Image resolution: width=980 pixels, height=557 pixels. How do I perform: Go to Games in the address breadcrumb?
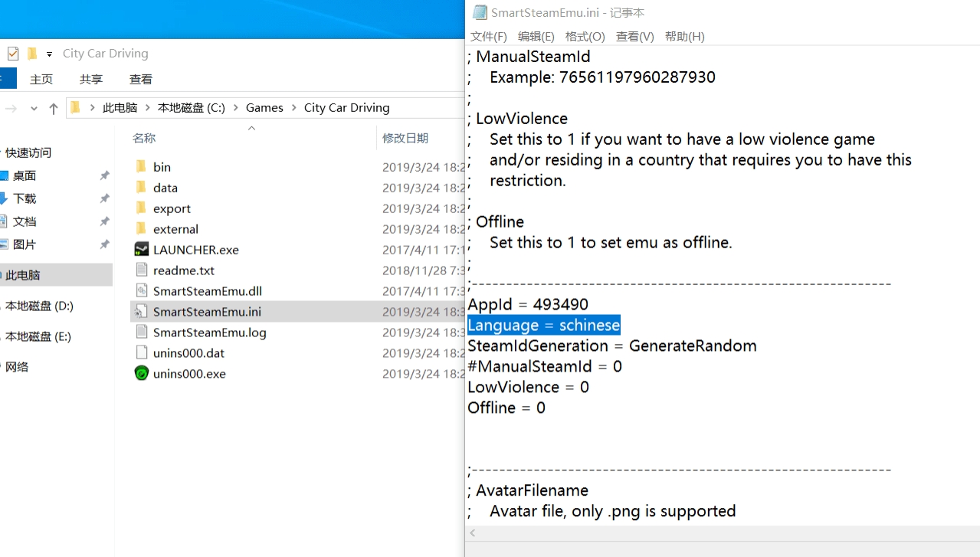(x=264, y=108)
